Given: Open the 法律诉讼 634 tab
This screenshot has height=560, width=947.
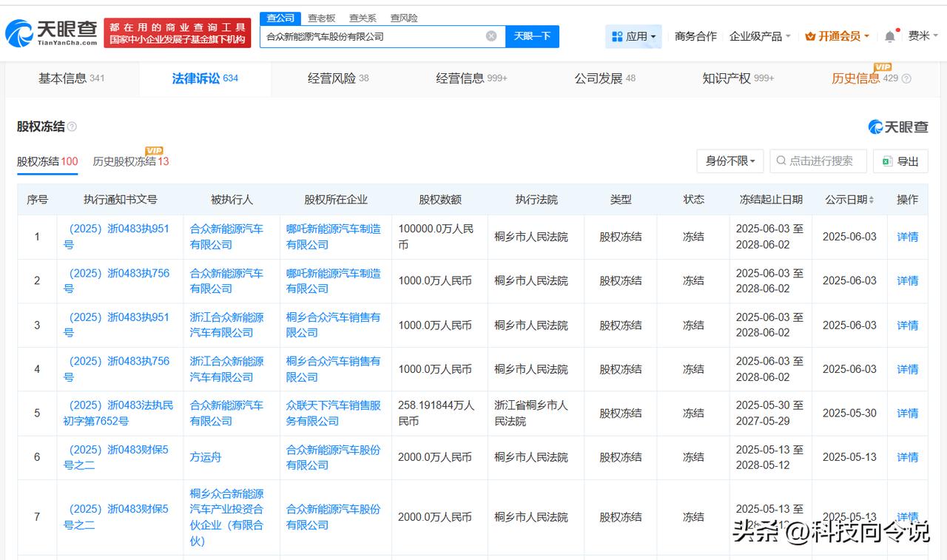Looking at the screenshot, I should tap(205, 78).
